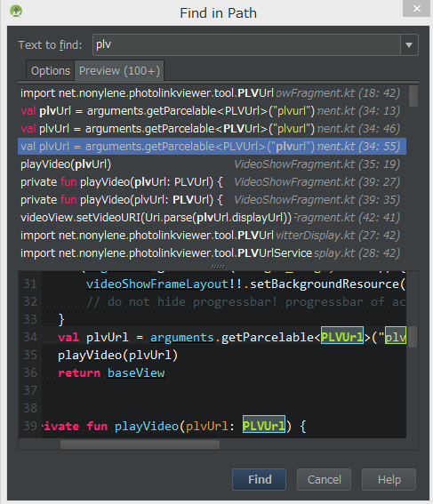Click the Find button

point(259,480)
